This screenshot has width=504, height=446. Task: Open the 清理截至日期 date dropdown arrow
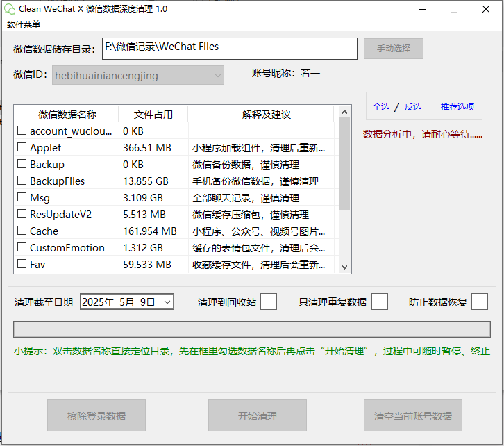[x=167, y=302]
